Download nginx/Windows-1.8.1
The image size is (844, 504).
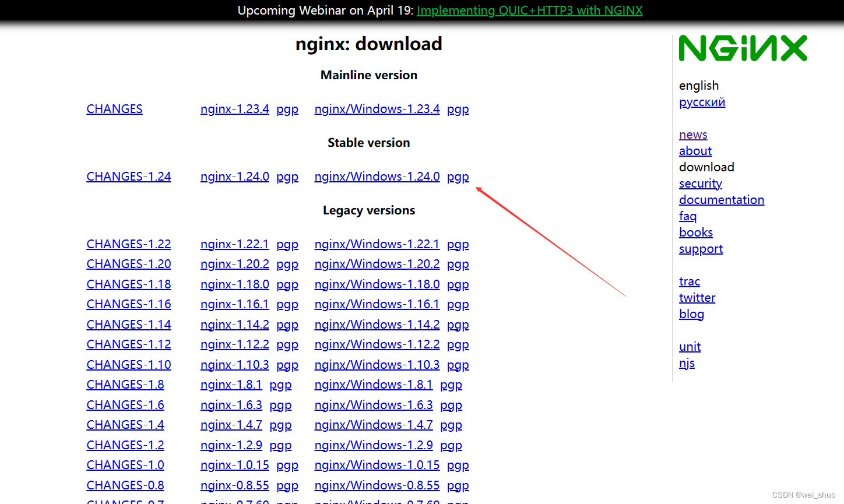374,385
